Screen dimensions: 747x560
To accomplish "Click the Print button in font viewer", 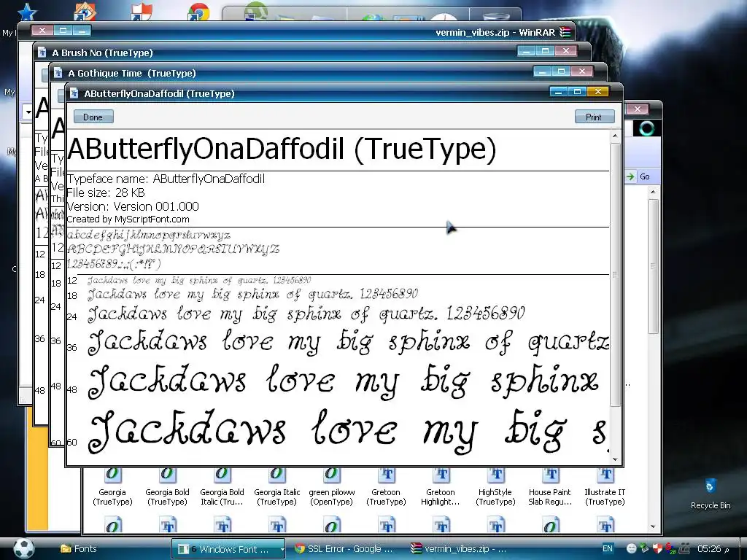I will pos(594,117).
